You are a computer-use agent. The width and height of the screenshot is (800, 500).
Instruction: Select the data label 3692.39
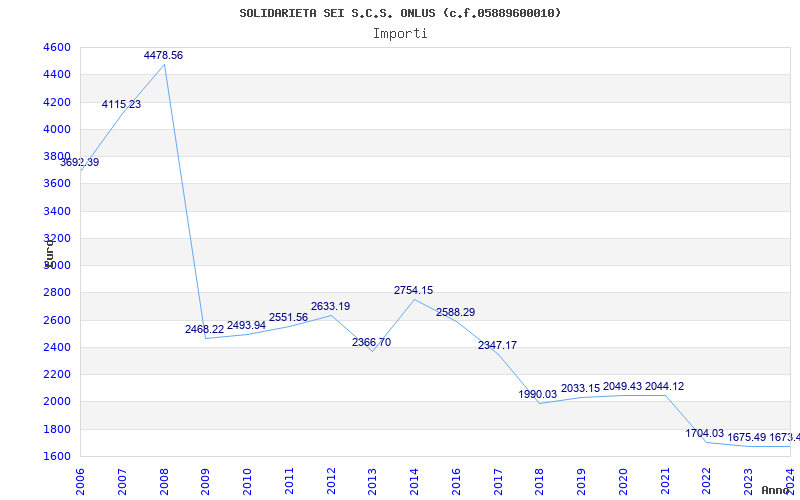coord(80,162)
